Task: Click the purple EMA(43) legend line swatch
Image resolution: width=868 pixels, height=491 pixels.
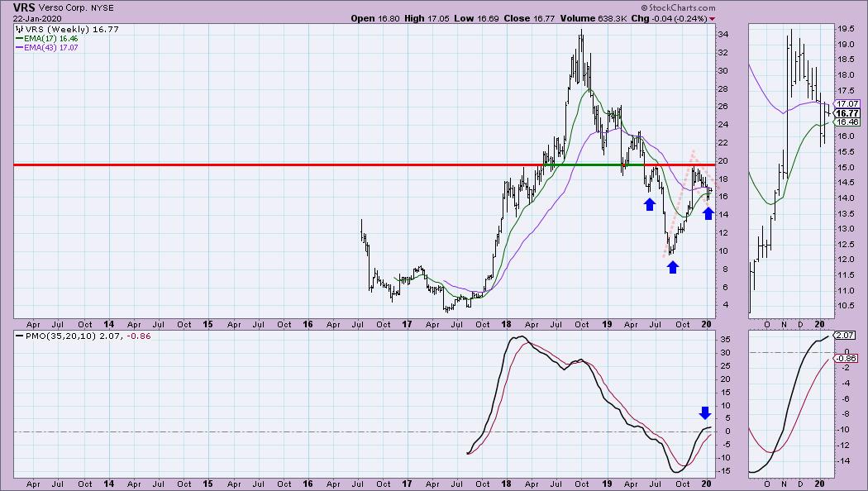Action: [x=19, y=48]
